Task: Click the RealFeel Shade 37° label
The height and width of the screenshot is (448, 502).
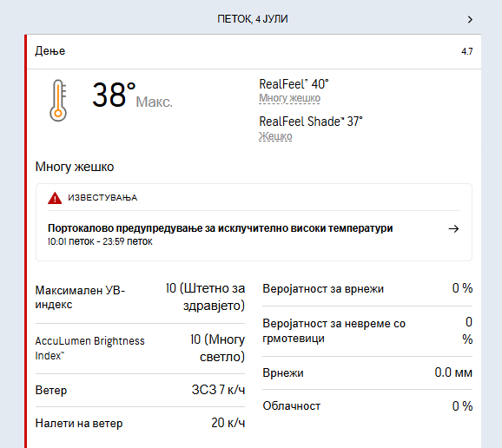Action: [x=311, y=122]
